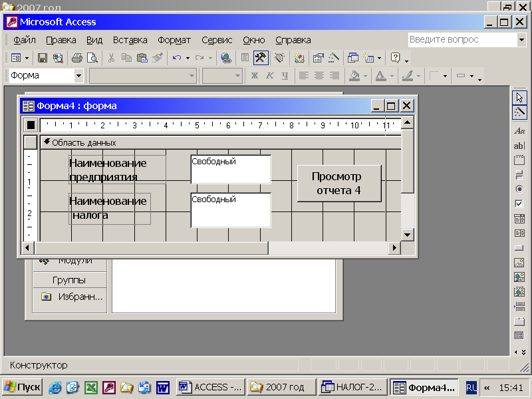Toggle Underline (Ч) formatting
Screen dimensions: 532x399
tap(285, 76)
